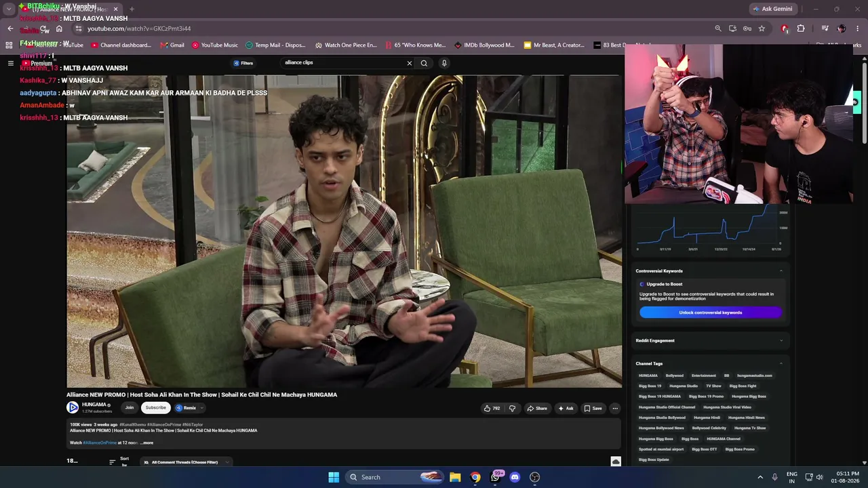Open the YouTube Music bookmark
This screenshot has width=868, height=488.
click(215, 45)
